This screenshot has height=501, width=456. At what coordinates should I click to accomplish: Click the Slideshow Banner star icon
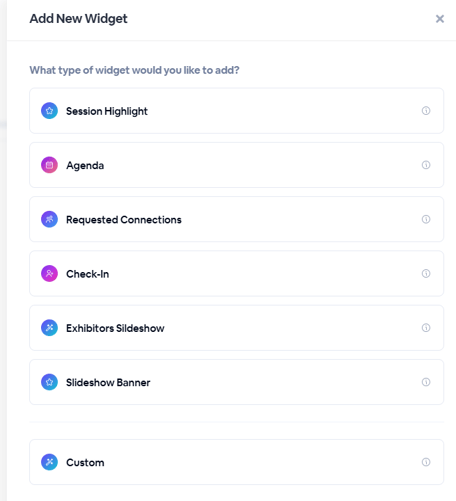pyautogui.click(x=49, y=382)
